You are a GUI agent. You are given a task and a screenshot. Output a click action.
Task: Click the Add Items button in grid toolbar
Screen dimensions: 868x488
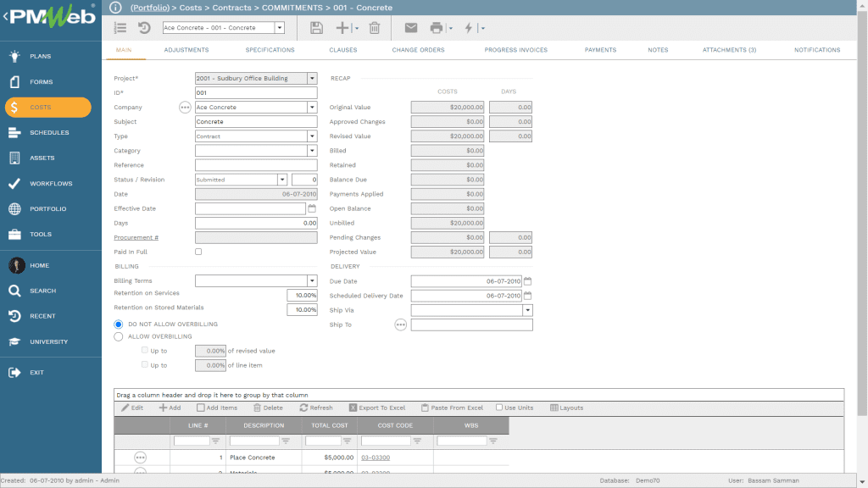[x=217, y=408]
